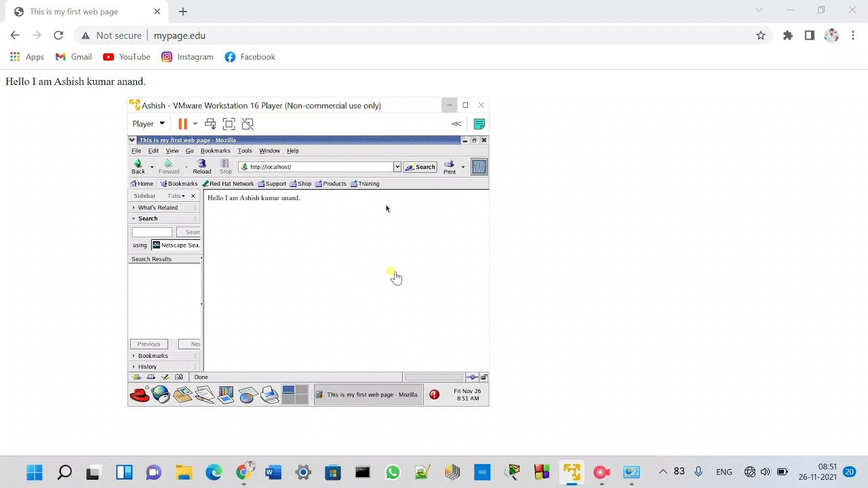Select search engine Netscape Search dropdown
Image resolution: width=868 pixels, height=488 pixels.
pyautogui.click(x=176, y=245)
